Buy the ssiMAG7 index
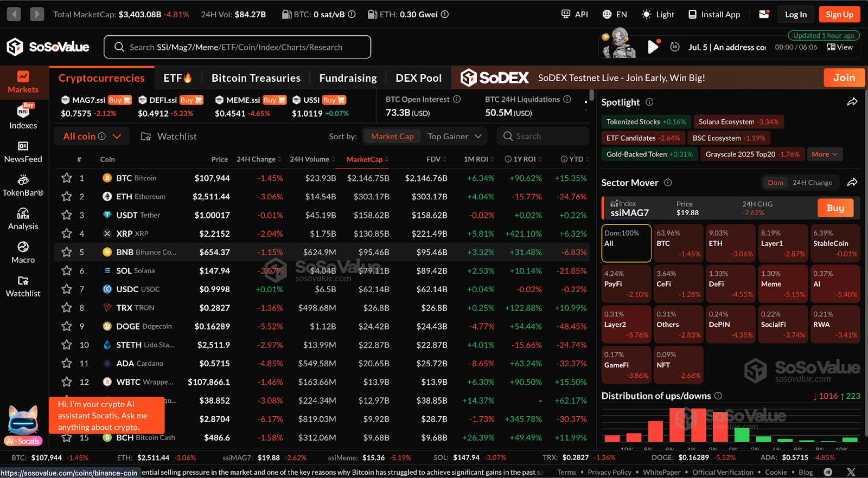This screenshot has height=478, width=868. [x=835, y=208]
